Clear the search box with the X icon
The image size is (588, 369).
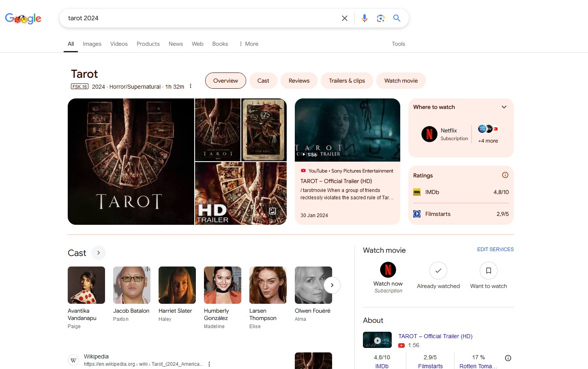point(345,18)
